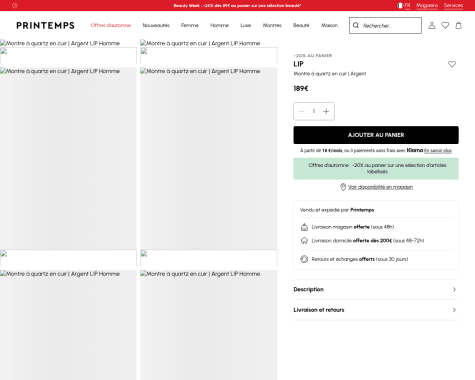The height and width of the screenshot is (380, 475).
Task: Expand Livraison et retours section
Action: click(x=376, y=310)
